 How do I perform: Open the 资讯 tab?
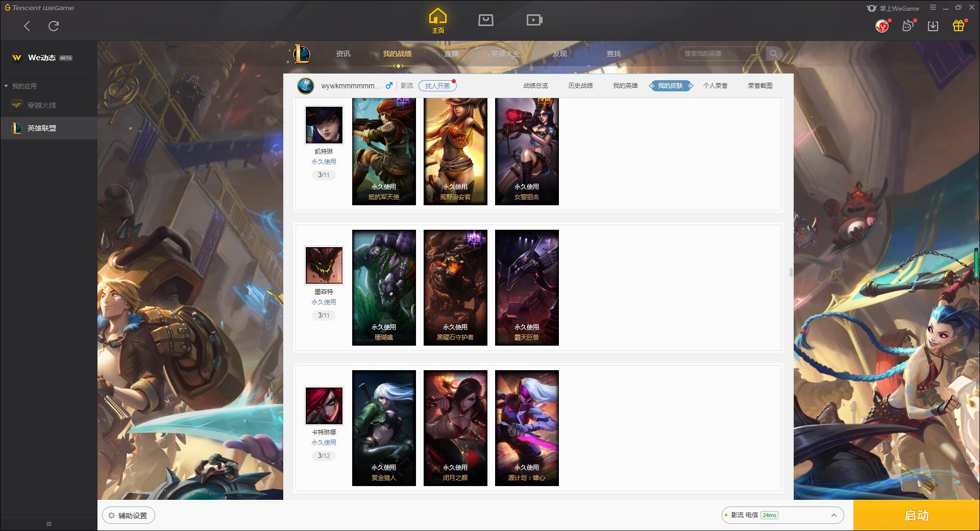343,54
